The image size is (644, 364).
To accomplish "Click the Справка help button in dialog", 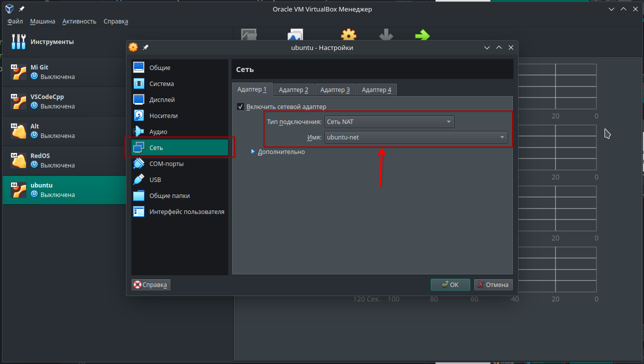I will [x=151, y=285].
